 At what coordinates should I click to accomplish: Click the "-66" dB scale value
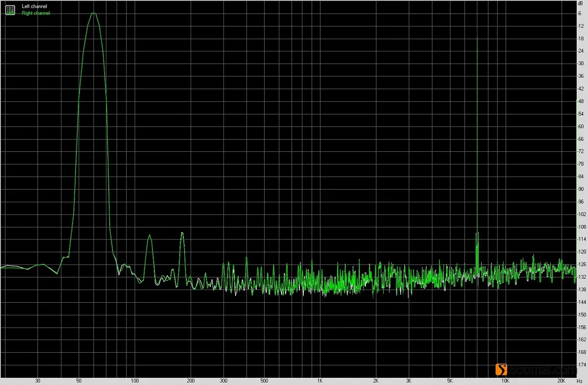click(x=581, y=139)
